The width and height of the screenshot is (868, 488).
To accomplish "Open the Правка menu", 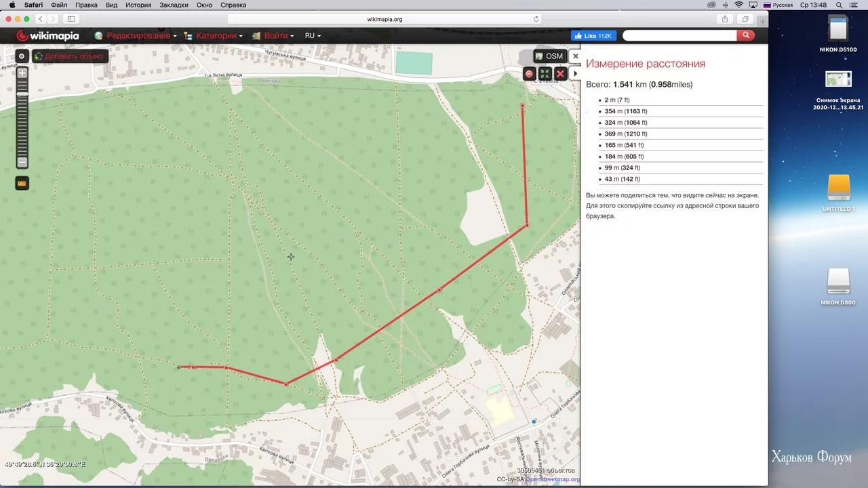I will coord(86,5).
